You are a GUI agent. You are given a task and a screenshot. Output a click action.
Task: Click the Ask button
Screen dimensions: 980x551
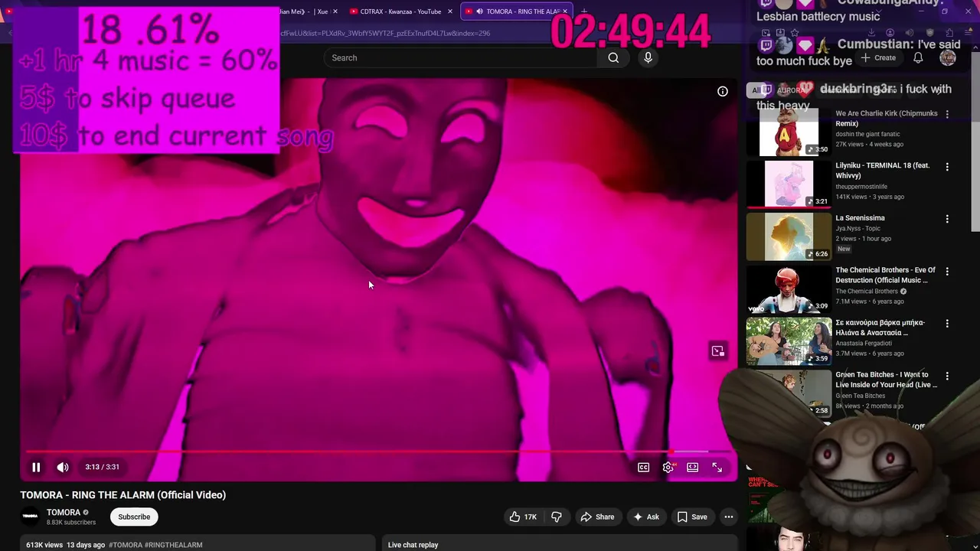point(645,517)
